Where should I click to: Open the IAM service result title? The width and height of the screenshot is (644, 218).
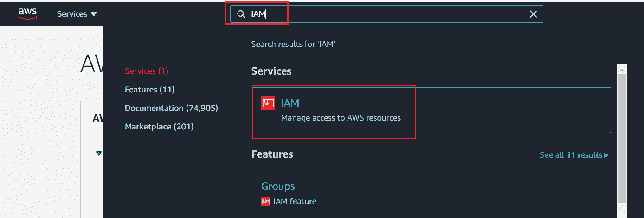pos(290,103)
